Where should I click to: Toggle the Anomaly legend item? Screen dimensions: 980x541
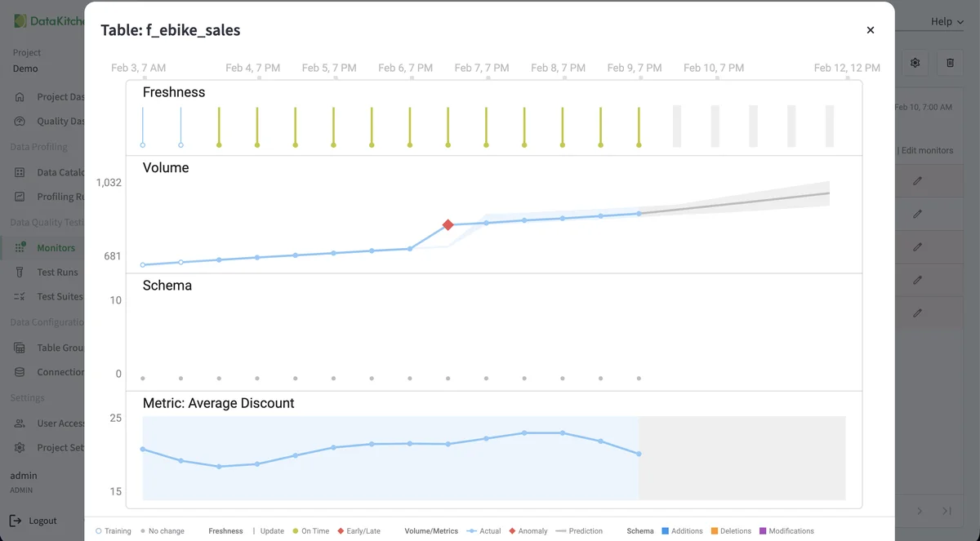tap(528, 530)
